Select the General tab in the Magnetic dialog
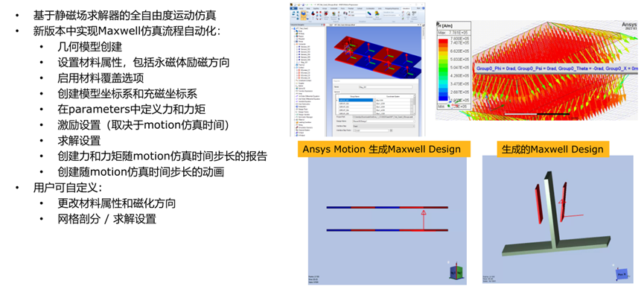 coord(337,92)
